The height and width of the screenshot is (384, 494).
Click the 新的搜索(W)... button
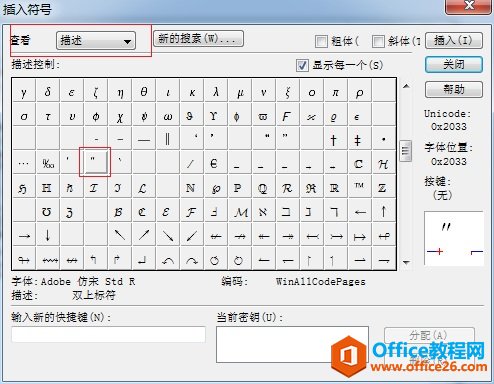[198, 39]
